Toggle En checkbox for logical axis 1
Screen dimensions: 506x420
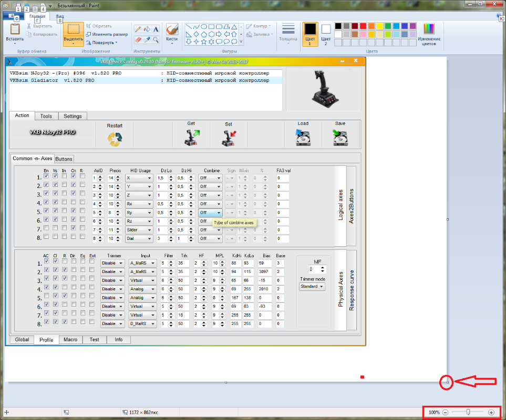[46, 176]
